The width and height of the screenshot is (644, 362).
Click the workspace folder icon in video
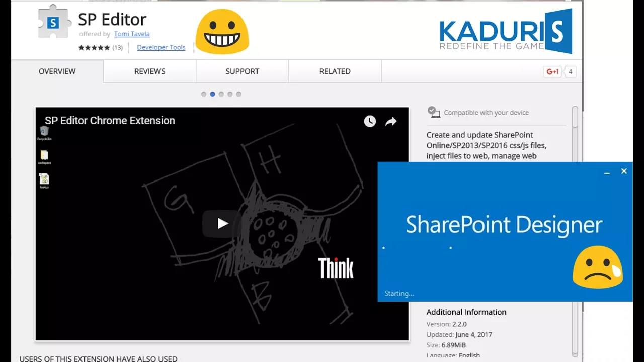click(44, 157)
